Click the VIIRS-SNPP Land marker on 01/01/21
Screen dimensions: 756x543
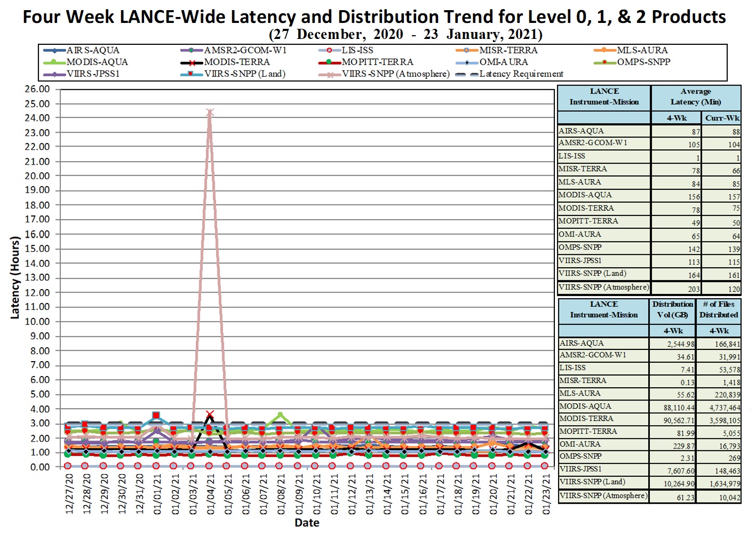pyautogui.click(x=156, y=415)
